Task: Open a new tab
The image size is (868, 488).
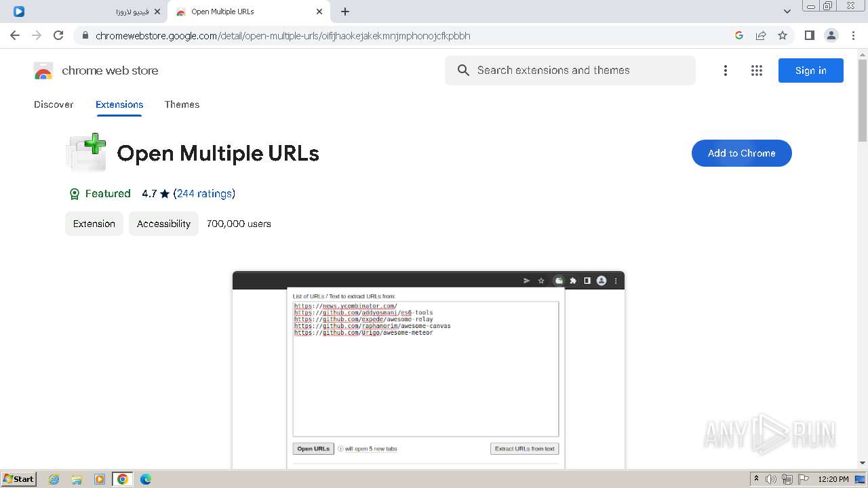Action: click(x=345, y=12)
